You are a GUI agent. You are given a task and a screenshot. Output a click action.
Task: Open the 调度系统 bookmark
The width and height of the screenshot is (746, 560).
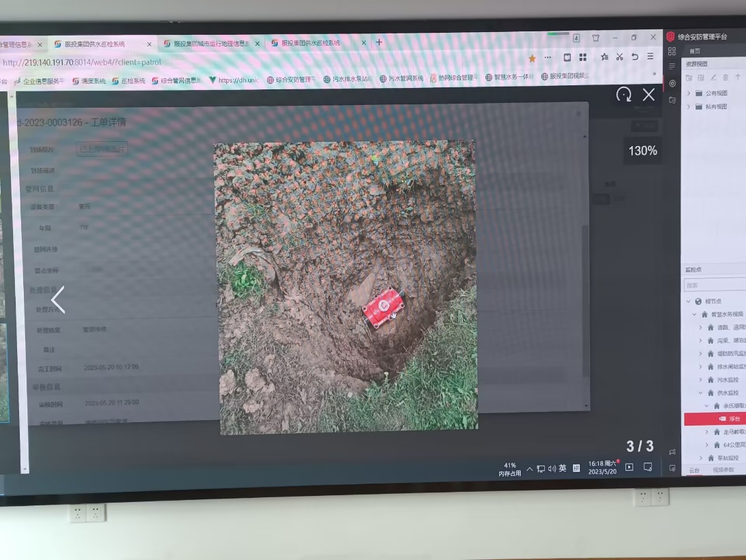[89, 80]
